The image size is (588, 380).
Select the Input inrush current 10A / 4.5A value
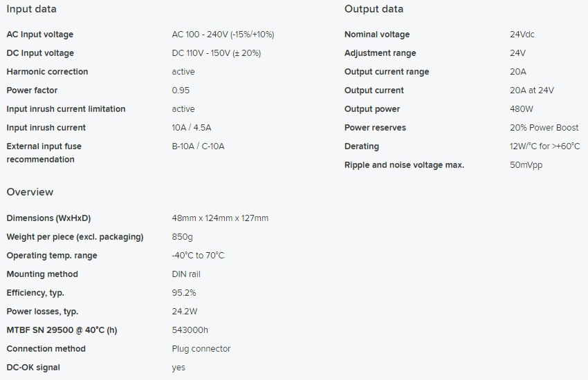point(192,128)
